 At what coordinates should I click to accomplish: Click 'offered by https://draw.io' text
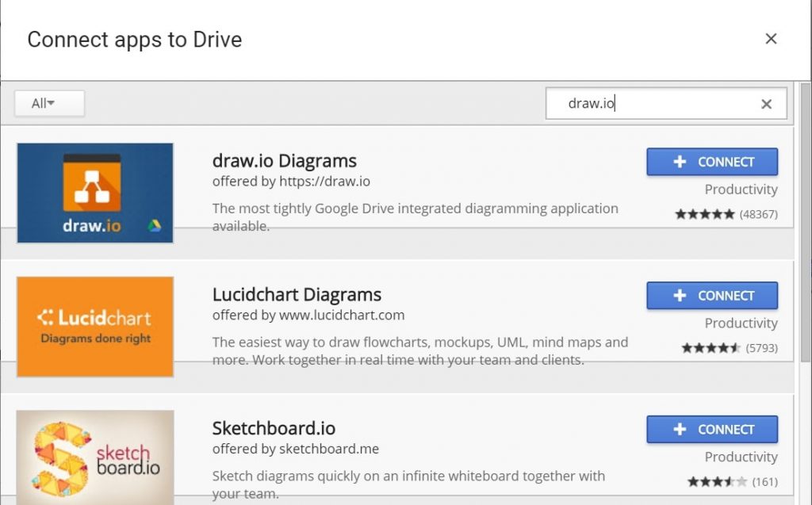pos(291,182)
